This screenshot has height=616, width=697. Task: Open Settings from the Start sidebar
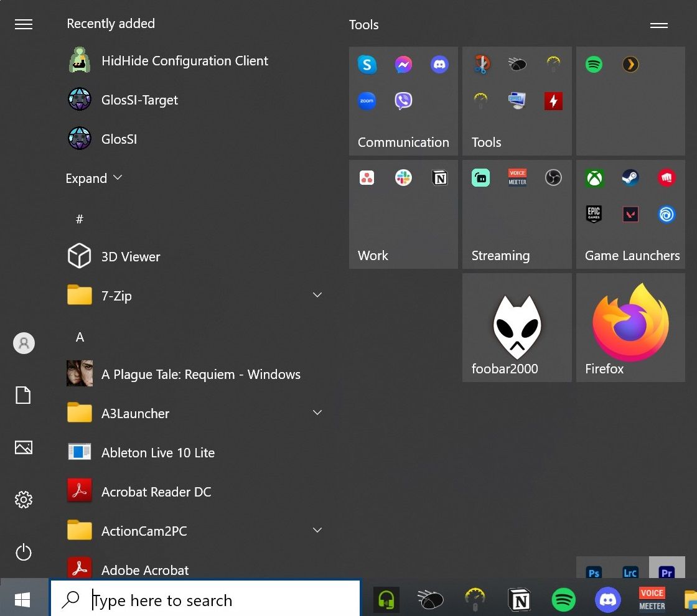point(24,500)
